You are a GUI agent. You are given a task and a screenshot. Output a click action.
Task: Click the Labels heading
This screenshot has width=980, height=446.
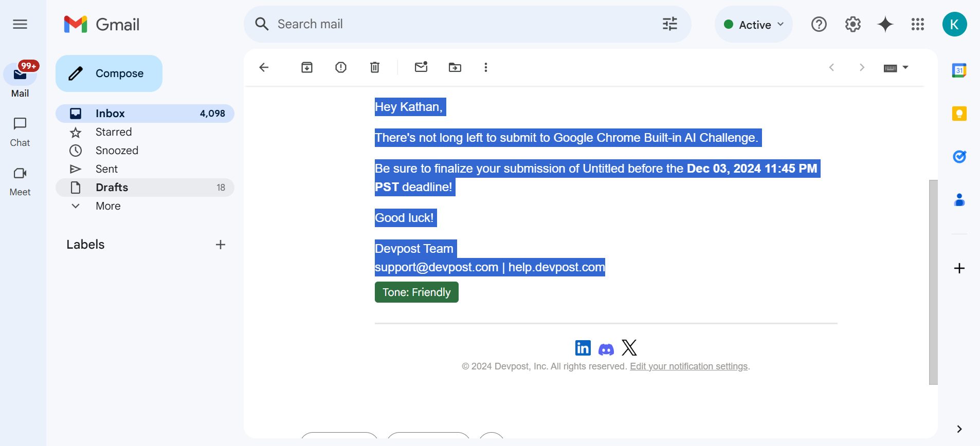(85, 245)
